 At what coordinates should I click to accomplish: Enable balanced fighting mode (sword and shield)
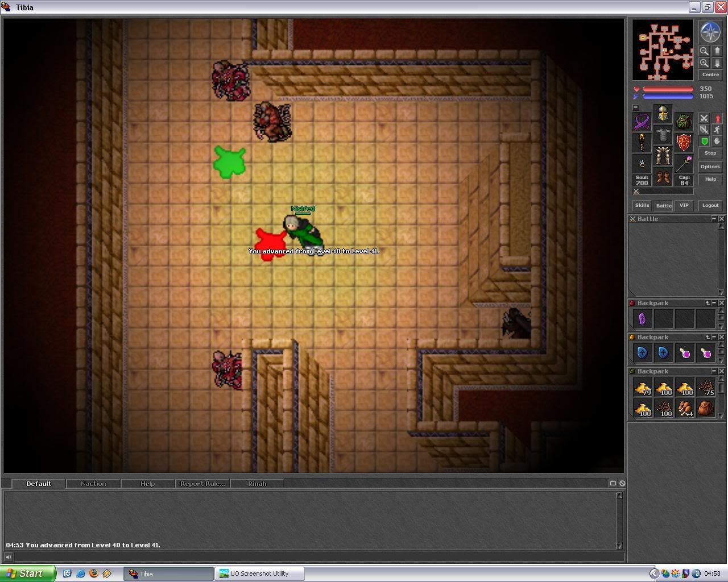click(704, 130)
